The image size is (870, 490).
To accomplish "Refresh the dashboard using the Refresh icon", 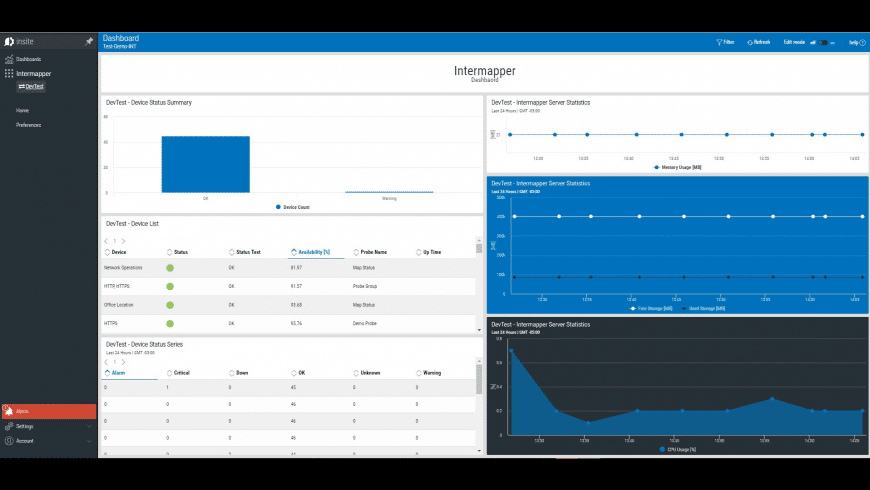I will coord(750,42).
